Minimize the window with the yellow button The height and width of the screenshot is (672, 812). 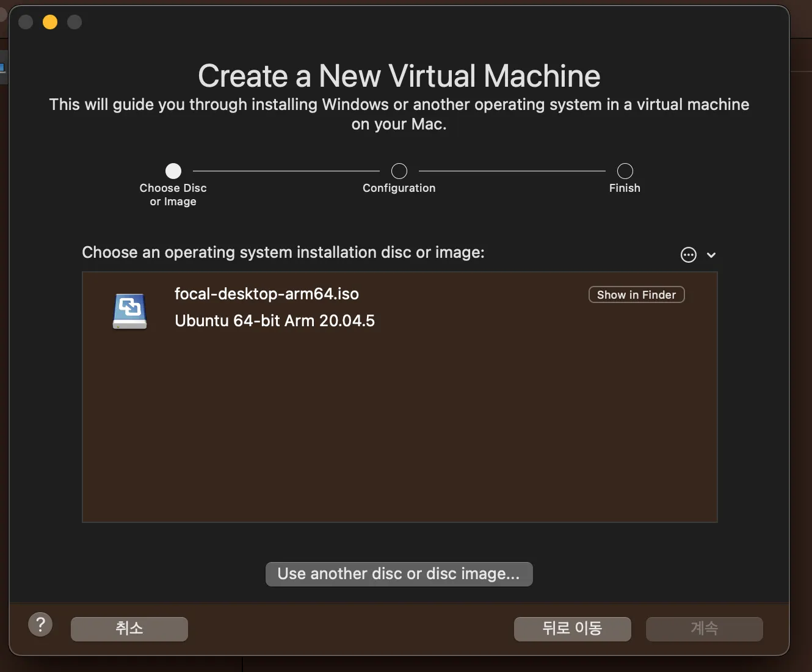click(50, 23)
